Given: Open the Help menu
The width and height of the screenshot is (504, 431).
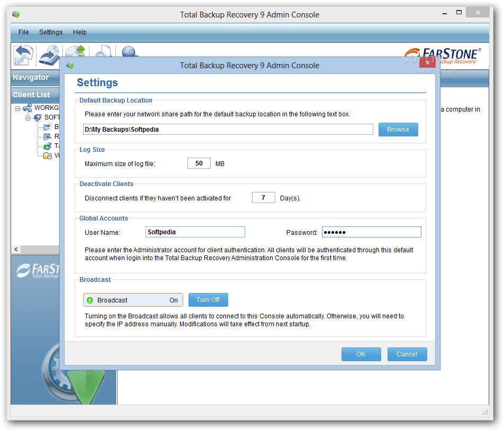Looking at the screenshot, I should 80,32.
